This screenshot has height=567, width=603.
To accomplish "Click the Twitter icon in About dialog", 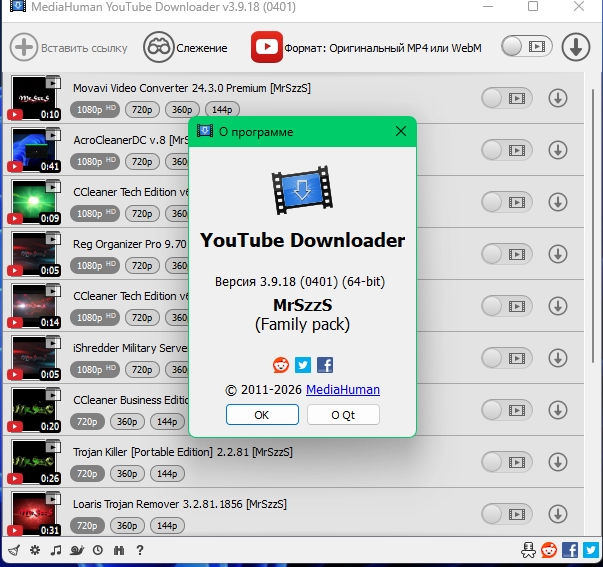I will click(303, 365).
